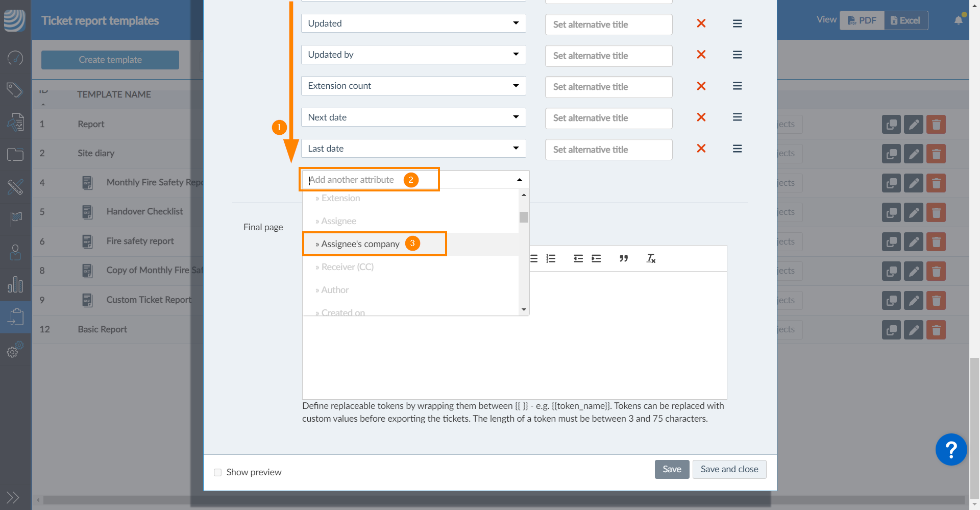Choose Receiver (CC) option in list
Screen dimensions: 980x510
[347, 267]
